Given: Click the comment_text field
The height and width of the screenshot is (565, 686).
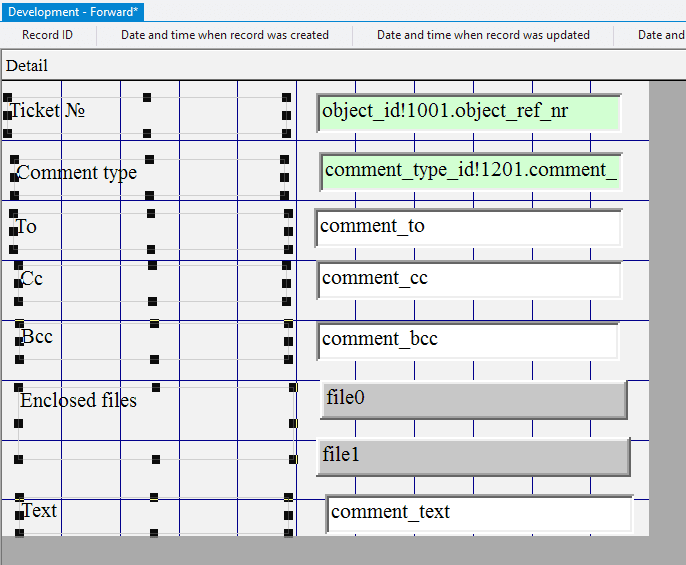Looking at the screenshot, I should pos(479,513).
